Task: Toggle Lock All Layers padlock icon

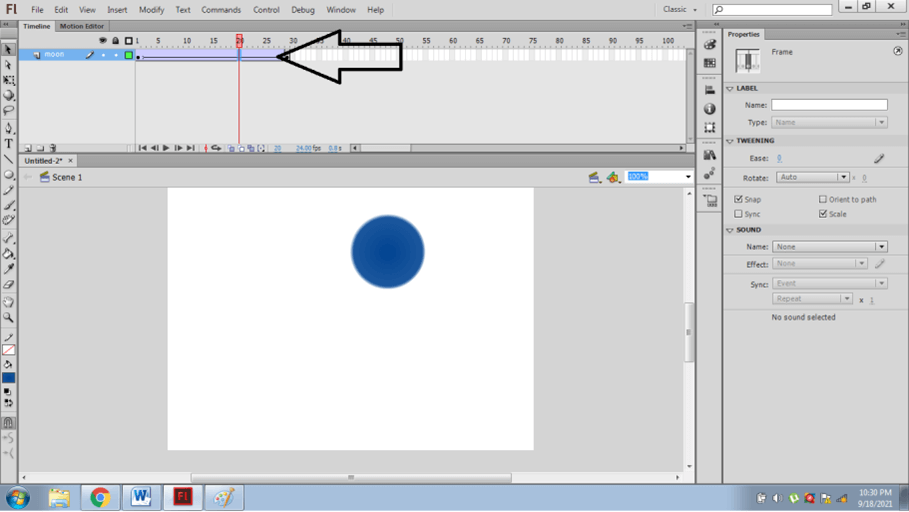Action: [x=115, y=41]
